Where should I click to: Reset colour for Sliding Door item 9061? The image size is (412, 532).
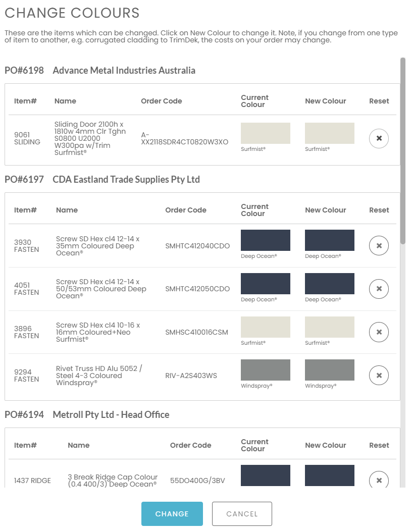[379, 138]
